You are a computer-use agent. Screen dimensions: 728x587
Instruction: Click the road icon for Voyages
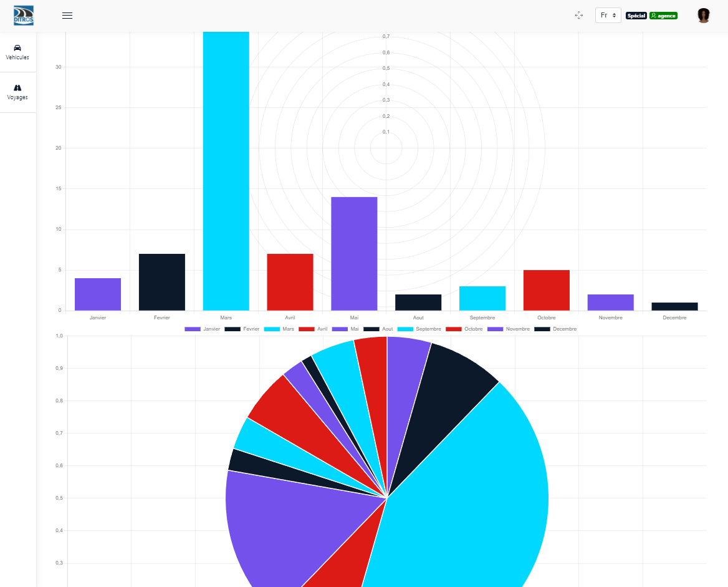pos(17,88)
